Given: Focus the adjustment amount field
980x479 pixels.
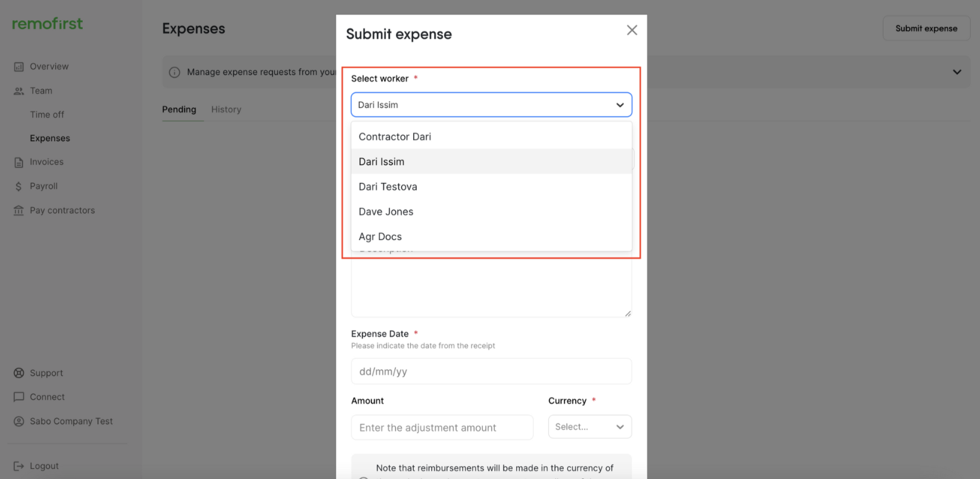Looking at the screenshot, I should [442, 427].
